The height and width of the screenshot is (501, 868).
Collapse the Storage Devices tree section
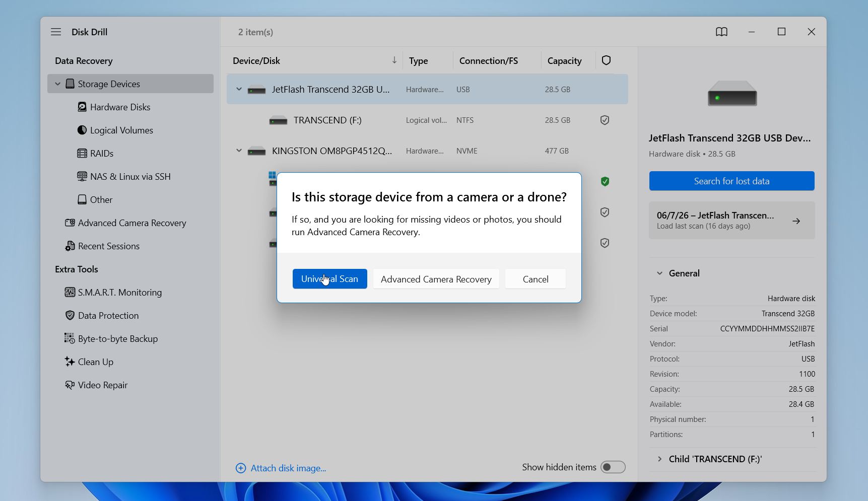click(57, 84)
